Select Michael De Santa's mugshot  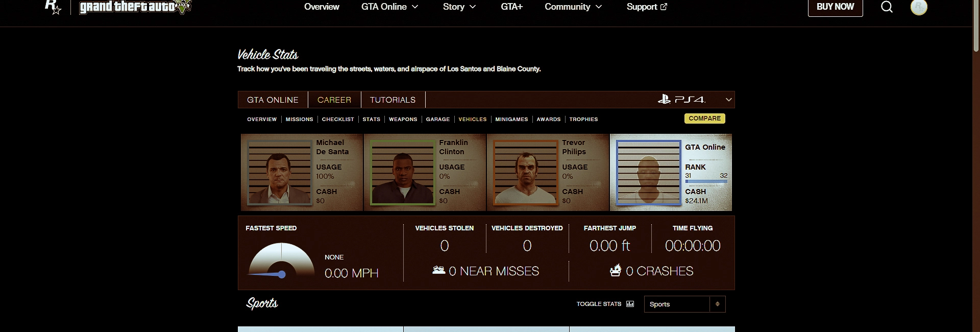click(279, 172)
